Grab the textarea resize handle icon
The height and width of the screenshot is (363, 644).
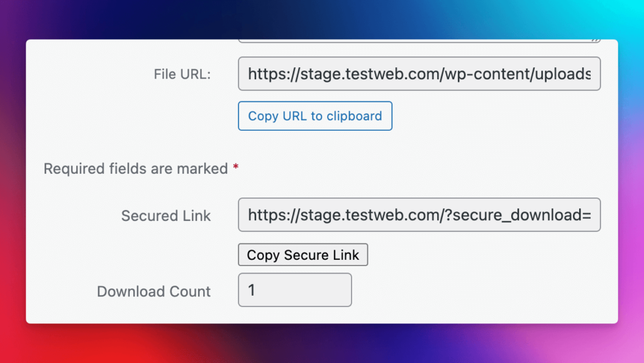[595, 40]
